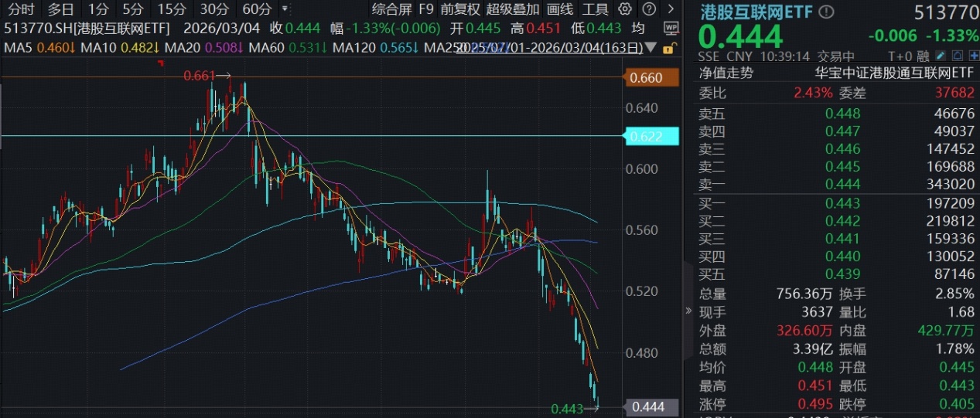Screen dimensions: 980x418
Task: Expand the side panel collapse arrow
Action: tap(688, 311)
